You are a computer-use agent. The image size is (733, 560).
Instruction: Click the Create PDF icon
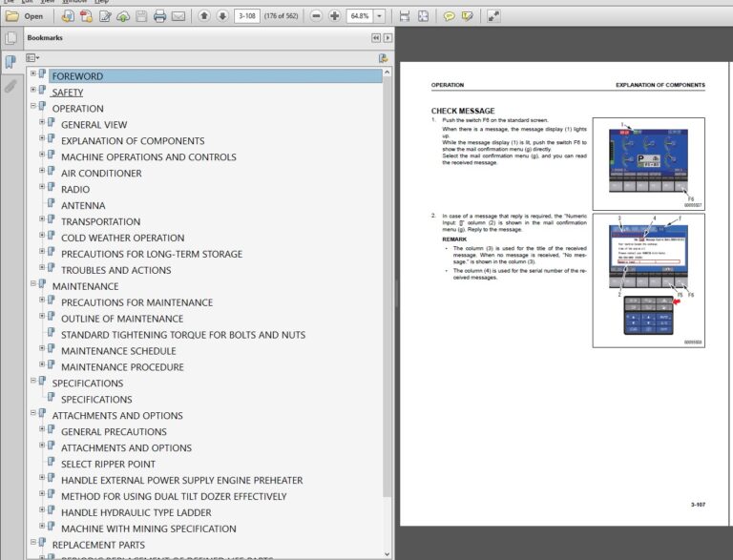click(x=68, y=16)
